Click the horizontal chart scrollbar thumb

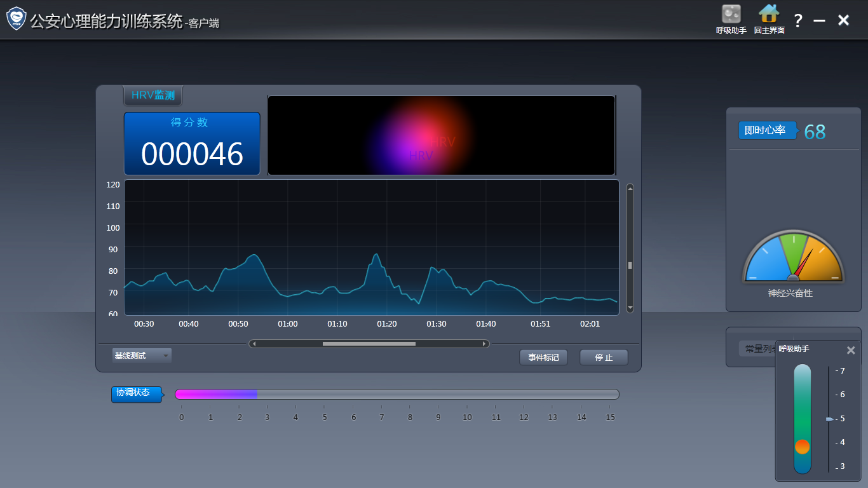(x=369, y=344)
